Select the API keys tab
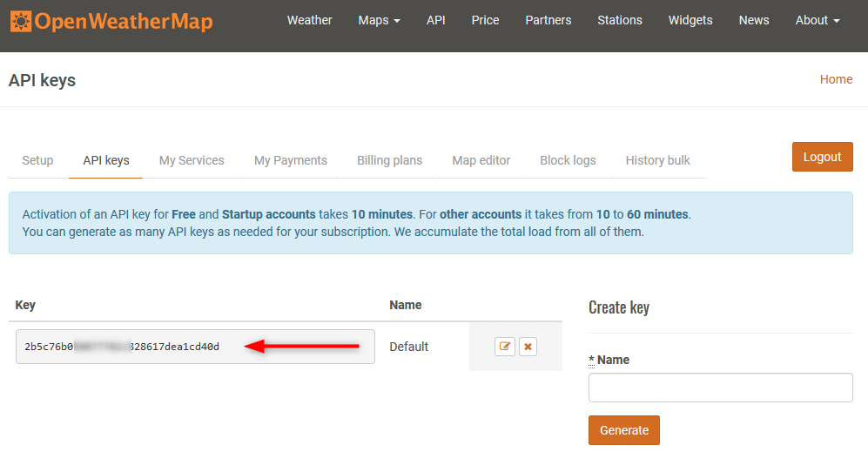This screenshot has width=868, height=452. [x=105, y=160]
